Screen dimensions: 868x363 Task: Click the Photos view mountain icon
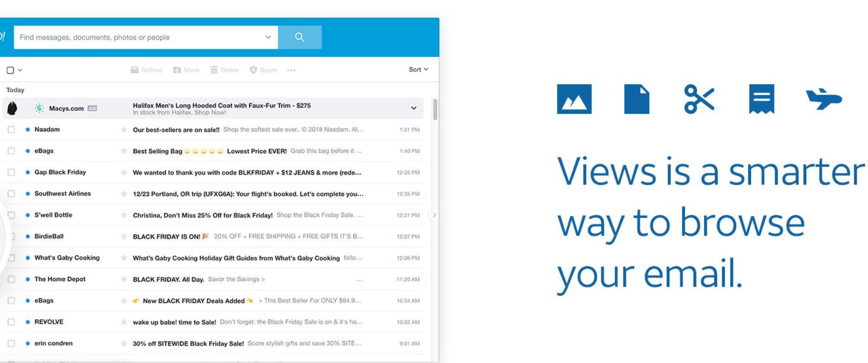click(x=574, y=99)
